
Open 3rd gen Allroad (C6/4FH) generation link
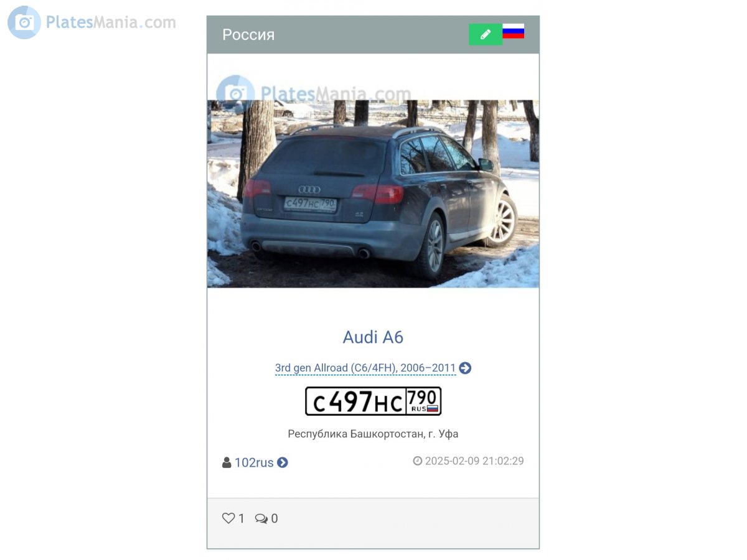coord(365,368)
